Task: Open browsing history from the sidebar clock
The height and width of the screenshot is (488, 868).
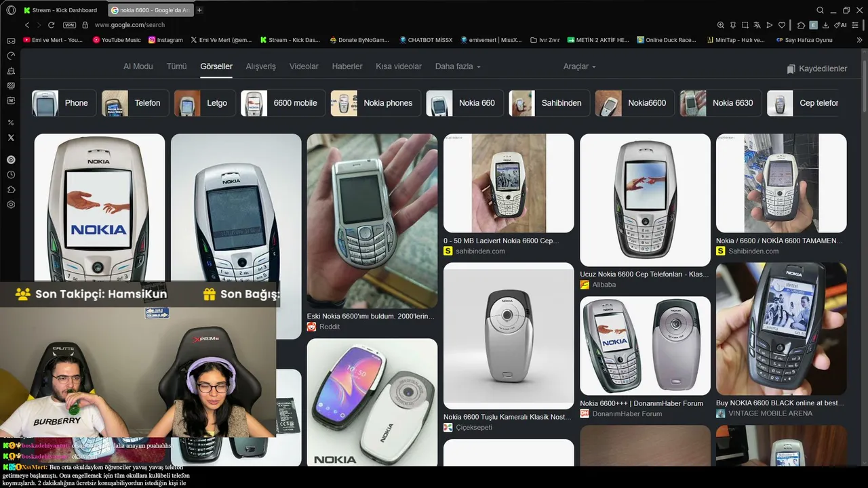Action: tap(11, 175)
